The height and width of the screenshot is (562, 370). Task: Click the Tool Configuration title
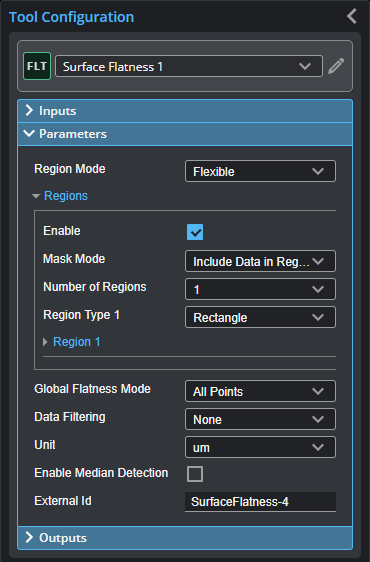pyautogui.click(x=71, y=17)
